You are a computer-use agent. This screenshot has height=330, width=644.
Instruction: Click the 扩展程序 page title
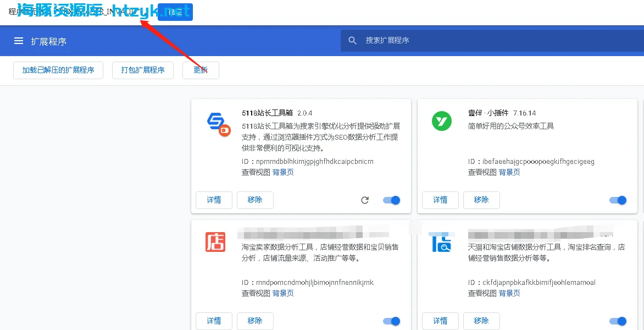click(x=48, y=41)
